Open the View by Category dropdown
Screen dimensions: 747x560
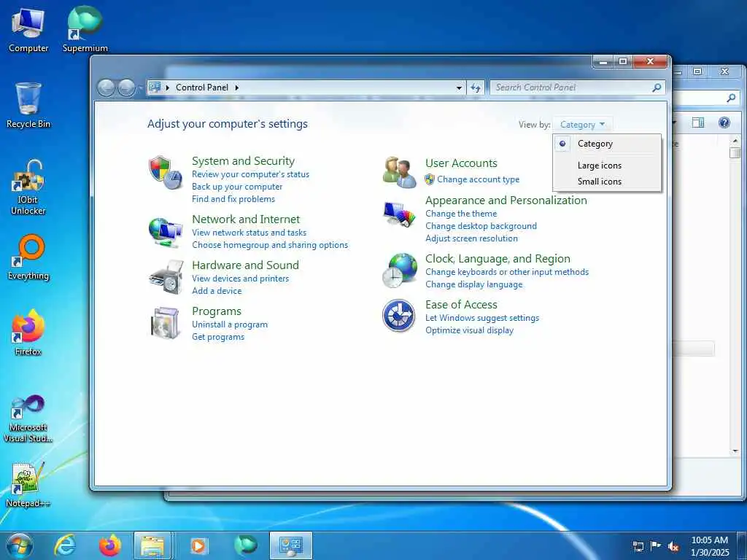582,124
